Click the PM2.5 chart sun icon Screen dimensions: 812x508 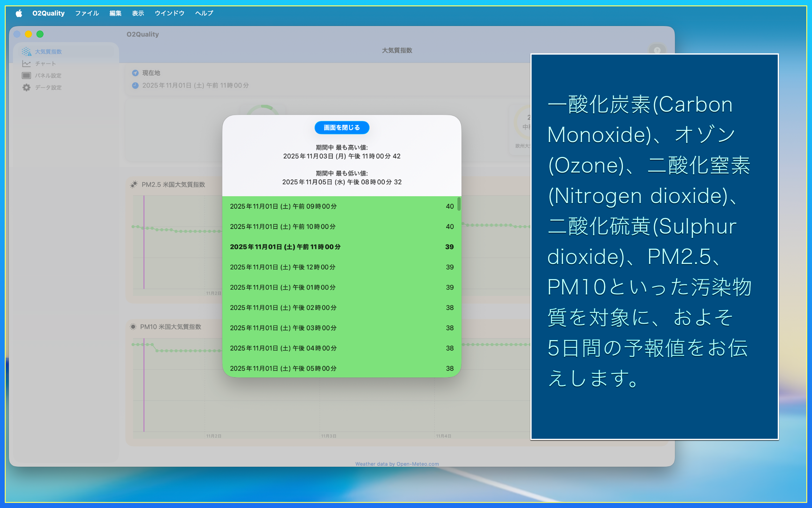coord(134,184)
